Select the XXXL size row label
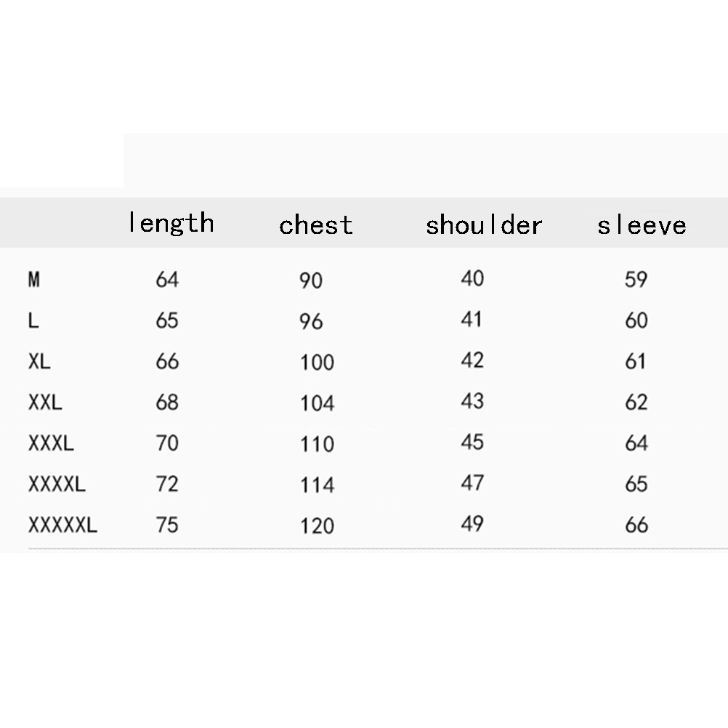The image size is (728, 728). (51, 442)
